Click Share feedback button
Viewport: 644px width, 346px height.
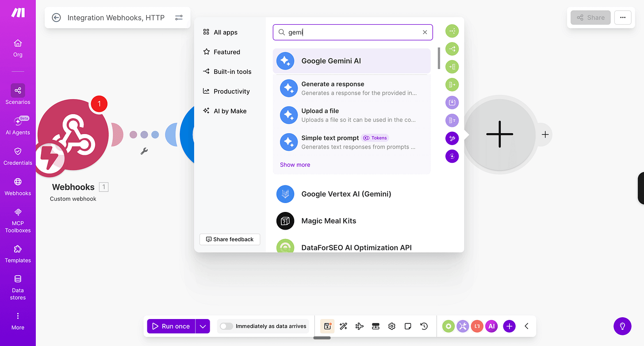pos(230,239)
